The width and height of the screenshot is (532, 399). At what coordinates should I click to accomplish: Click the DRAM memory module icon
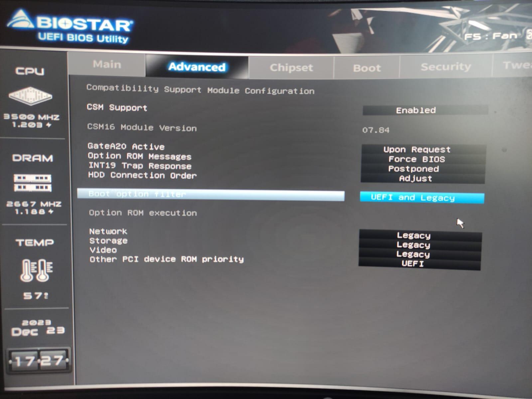(33, 183)
